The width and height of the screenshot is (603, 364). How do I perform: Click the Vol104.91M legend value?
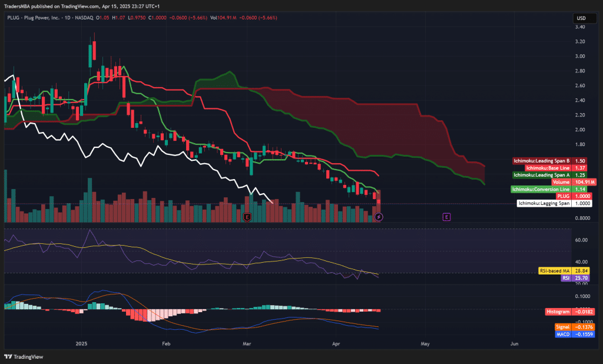[223, 18]
